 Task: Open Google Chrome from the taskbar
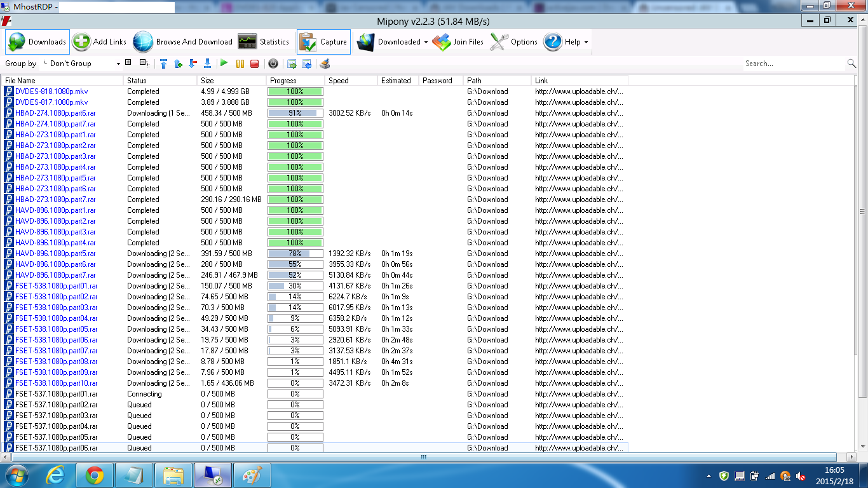pos(95,475)
